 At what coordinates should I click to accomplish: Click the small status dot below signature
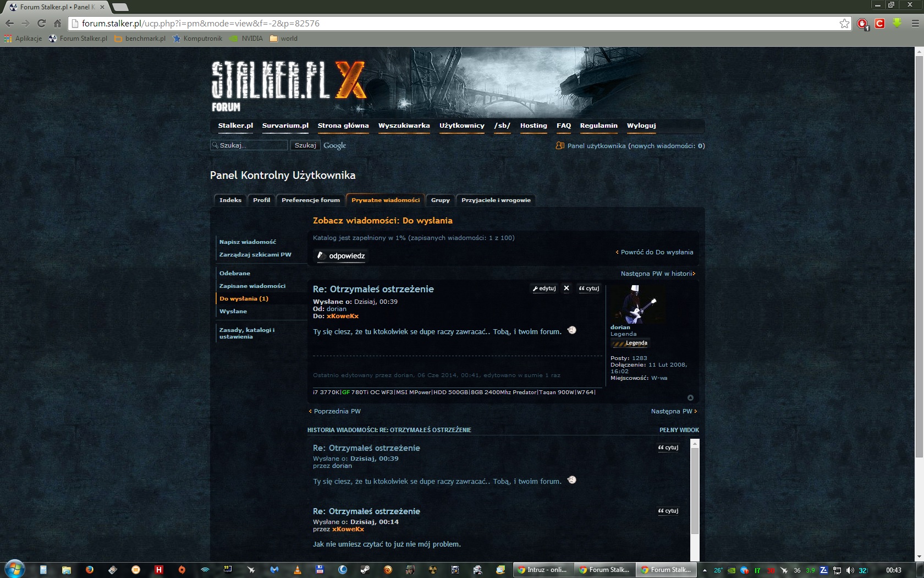[690, 397]
